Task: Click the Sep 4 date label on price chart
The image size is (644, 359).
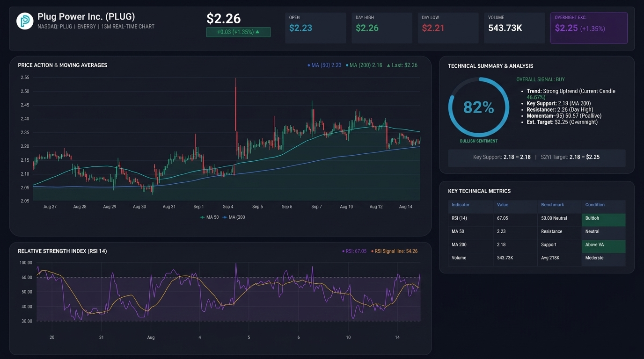Action: click(x=228, y=207)
